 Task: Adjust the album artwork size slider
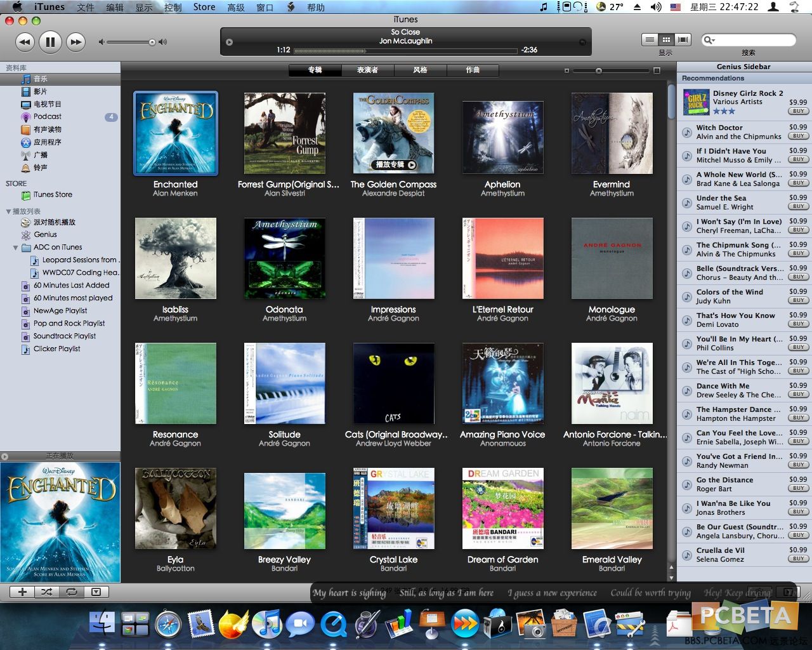[x=598, y=70]
